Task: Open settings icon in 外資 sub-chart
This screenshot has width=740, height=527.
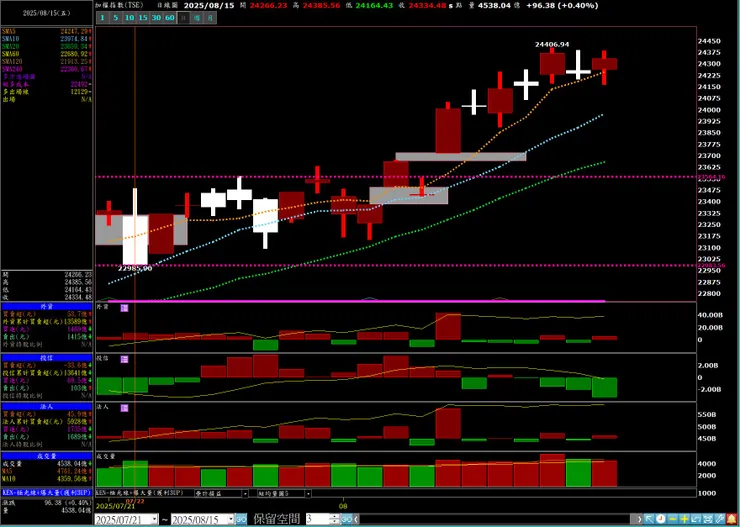Action: click(x=124, y=308)
